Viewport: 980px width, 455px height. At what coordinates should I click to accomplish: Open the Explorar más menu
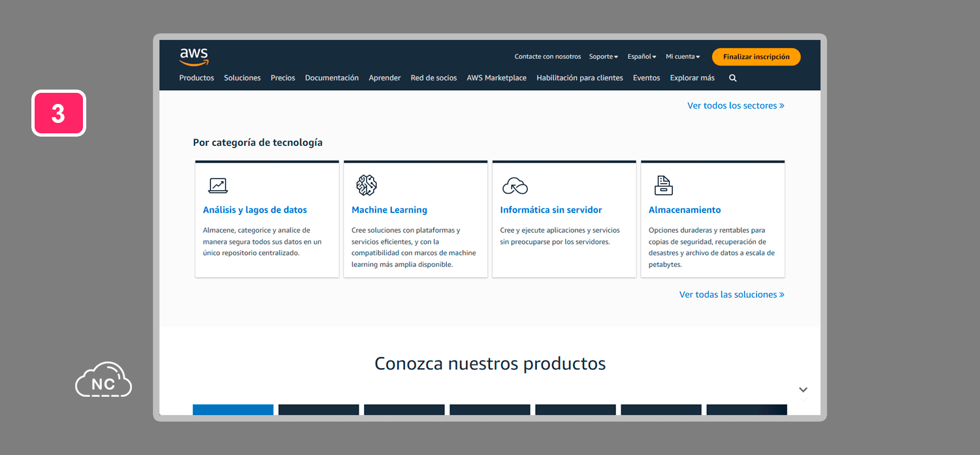(x=692, y=78)
